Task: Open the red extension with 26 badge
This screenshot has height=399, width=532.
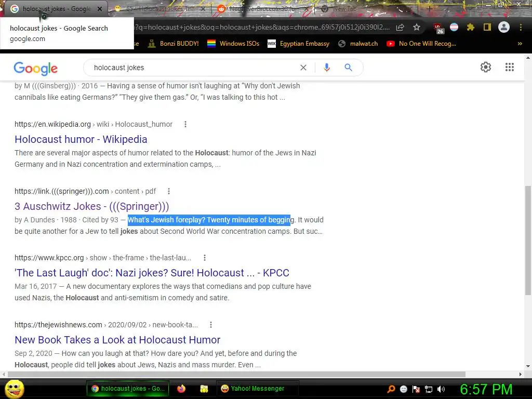Action: click(438, 28)
